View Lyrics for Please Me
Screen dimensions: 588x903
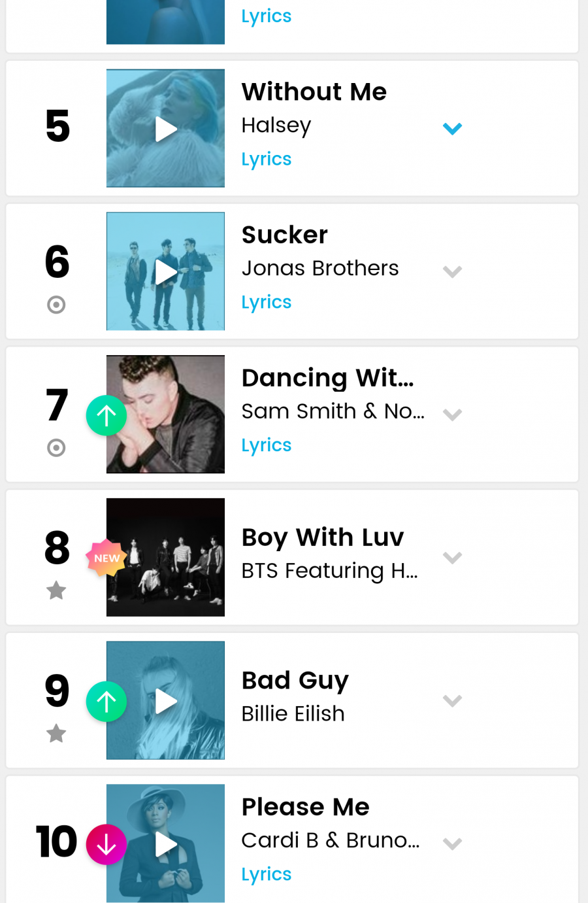click(267, 874)
